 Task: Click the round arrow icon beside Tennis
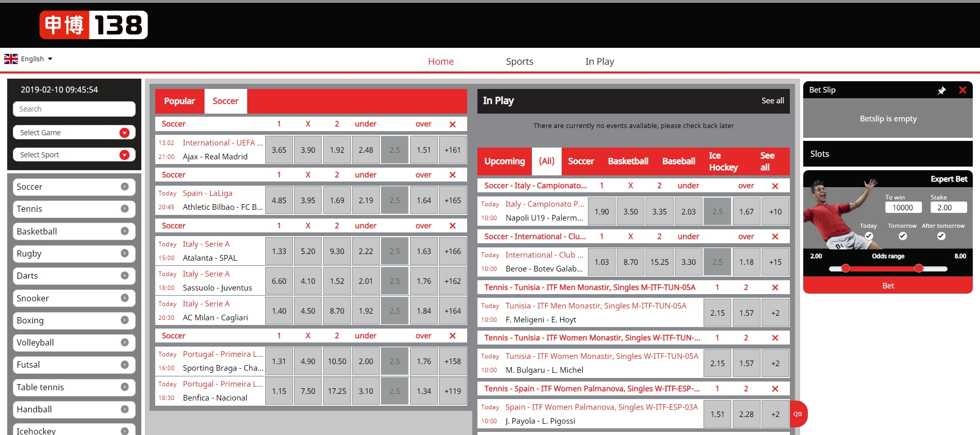(124, 209)
